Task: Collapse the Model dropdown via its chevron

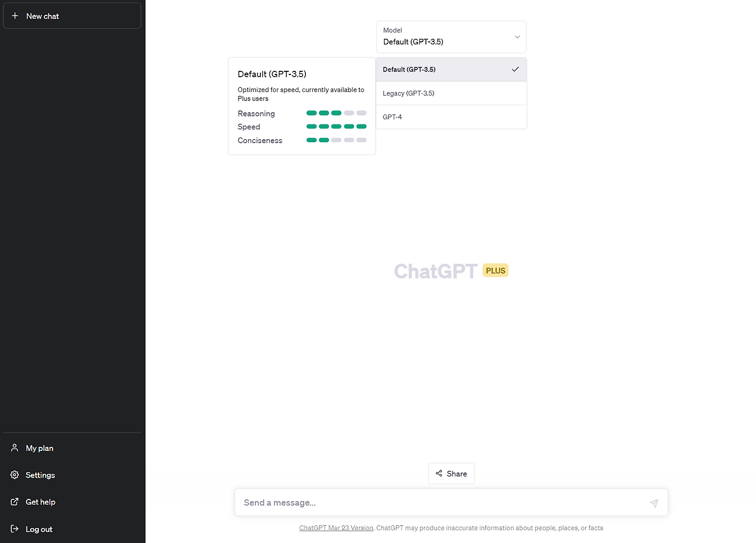Action: [517, 37]
